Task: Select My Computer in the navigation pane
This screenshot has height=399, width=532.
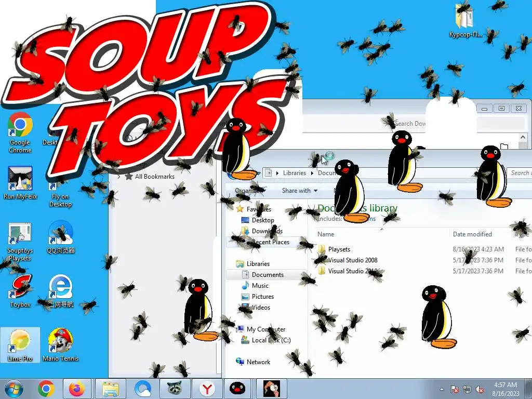Action: pos(266,329)
